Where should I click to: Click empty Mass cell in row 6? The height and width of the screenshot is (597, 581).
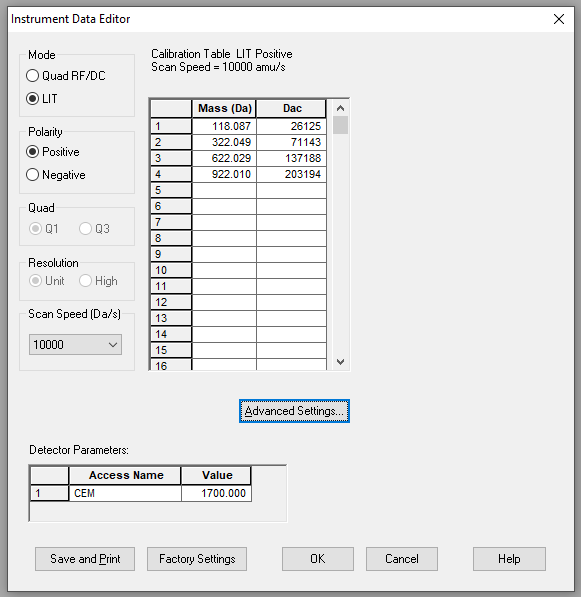[224, 206]
